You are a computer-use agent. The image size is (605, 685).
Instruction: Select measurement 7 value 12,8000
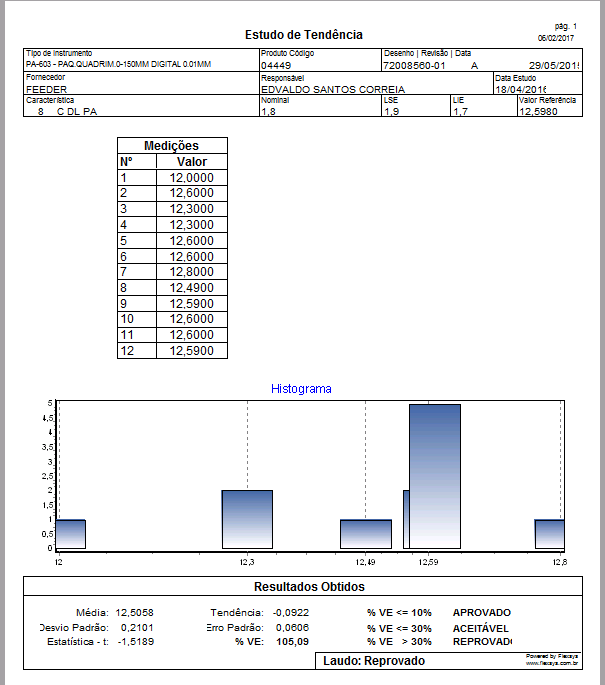(x=192, y=272)
